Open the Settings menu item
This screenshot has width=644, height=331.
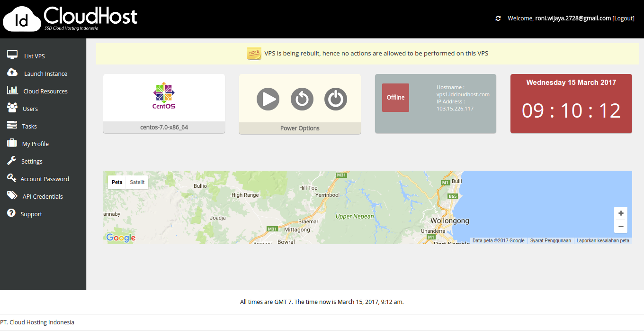(30, 161)
